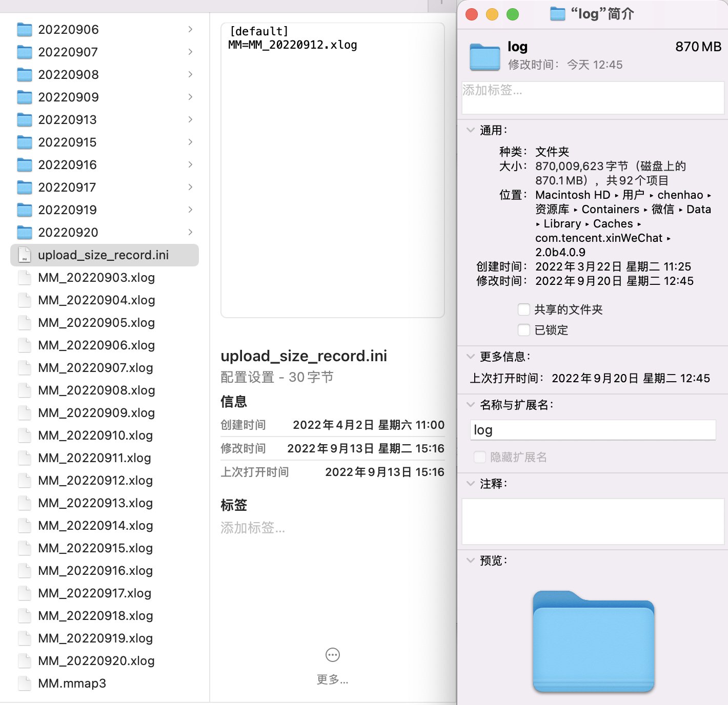
Task: Collapse the 通用 section
Action: tap(471, 130)
